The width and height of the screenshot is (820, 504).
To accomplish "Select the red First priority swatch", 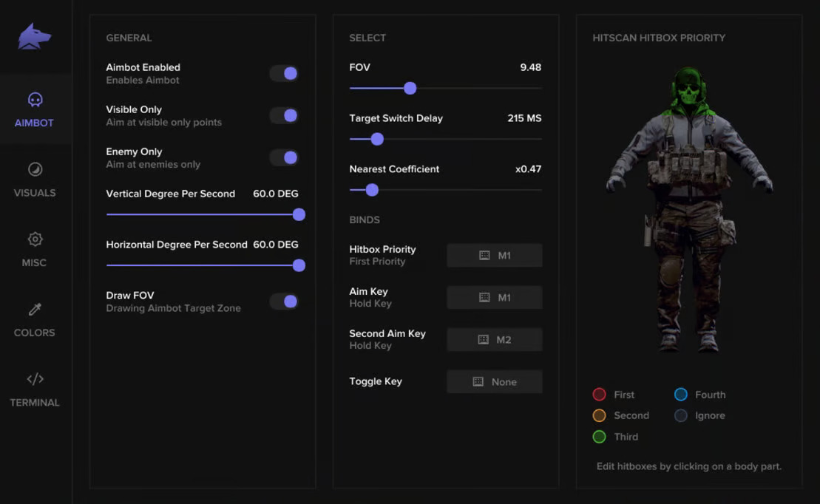I will point(600,395).
